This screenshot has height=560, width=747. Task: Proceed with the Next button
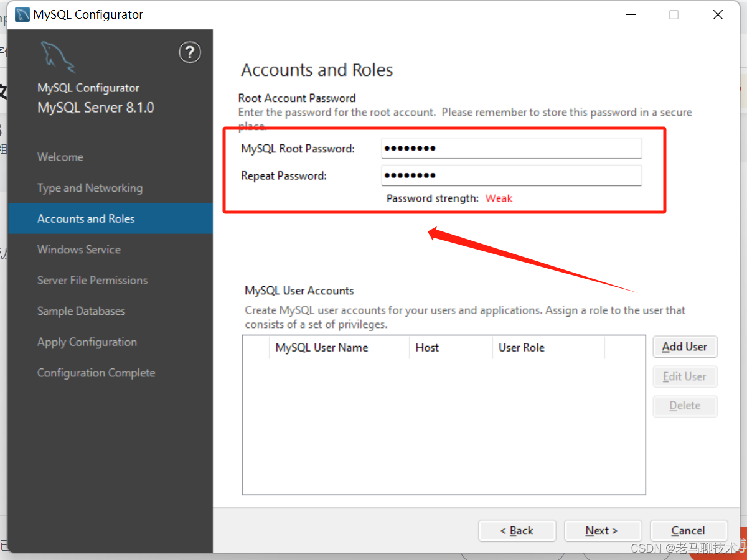[603, 531]
